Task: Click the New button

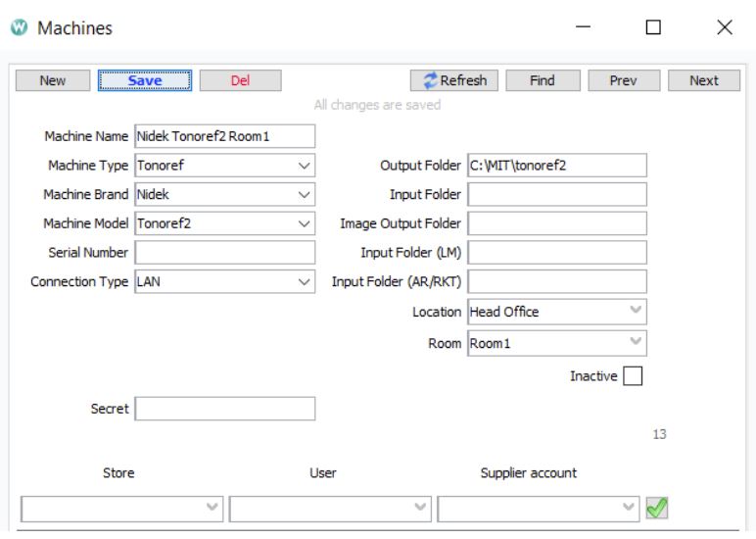Action: point(53,80)
